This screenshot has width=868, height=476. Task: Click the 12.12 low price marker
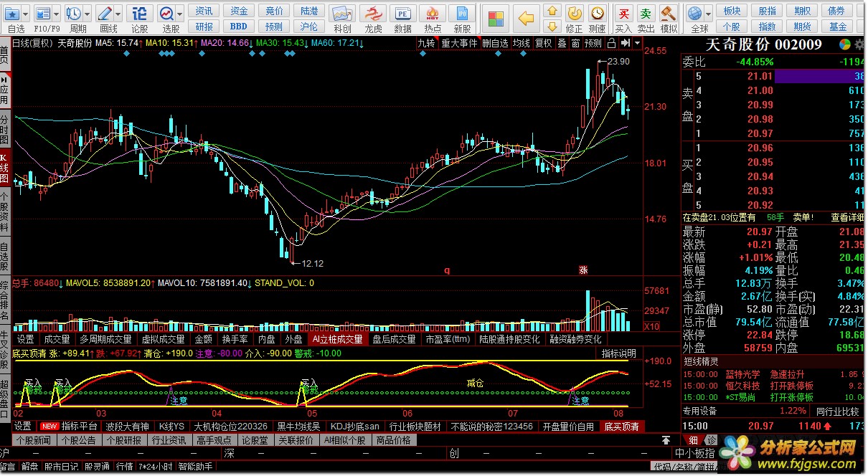(313, 264)
